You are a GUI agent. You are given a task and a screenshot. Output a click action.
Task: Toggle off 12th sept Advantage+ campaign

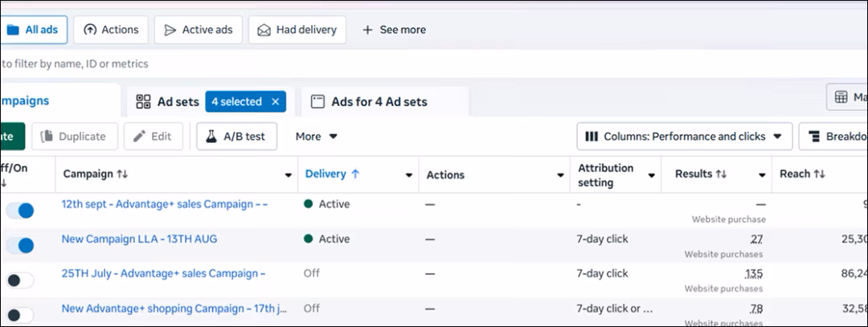pyautogui.click(x=20, y=211)
